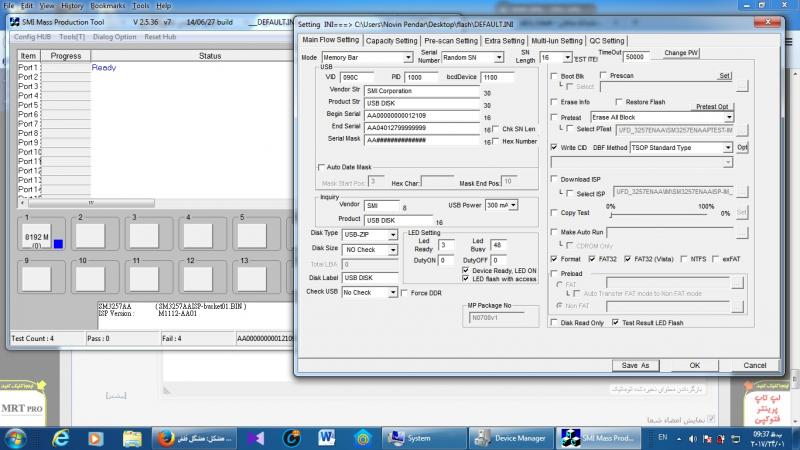Click the Save As button
This screenshot has width=800, height=450.
pos(635,365)
